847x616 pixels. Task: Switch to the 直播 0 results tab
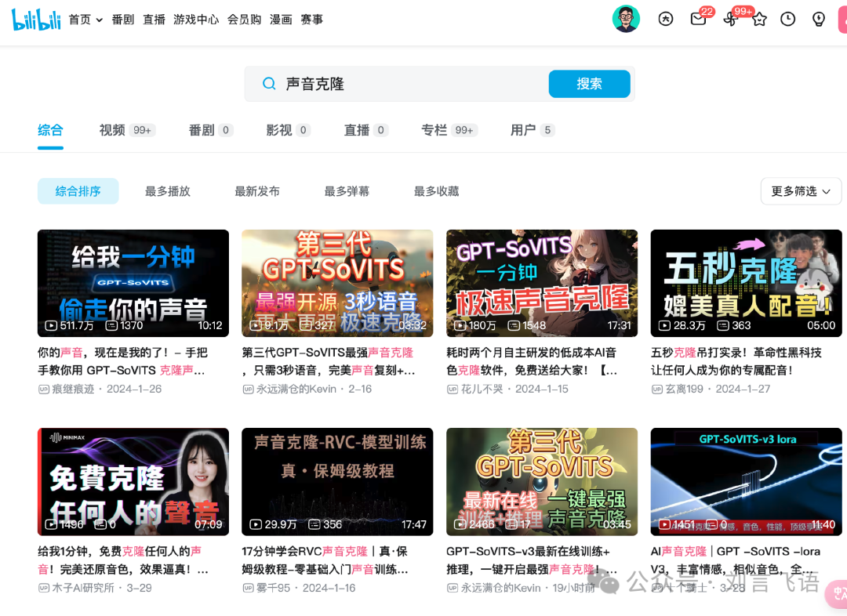366,130
